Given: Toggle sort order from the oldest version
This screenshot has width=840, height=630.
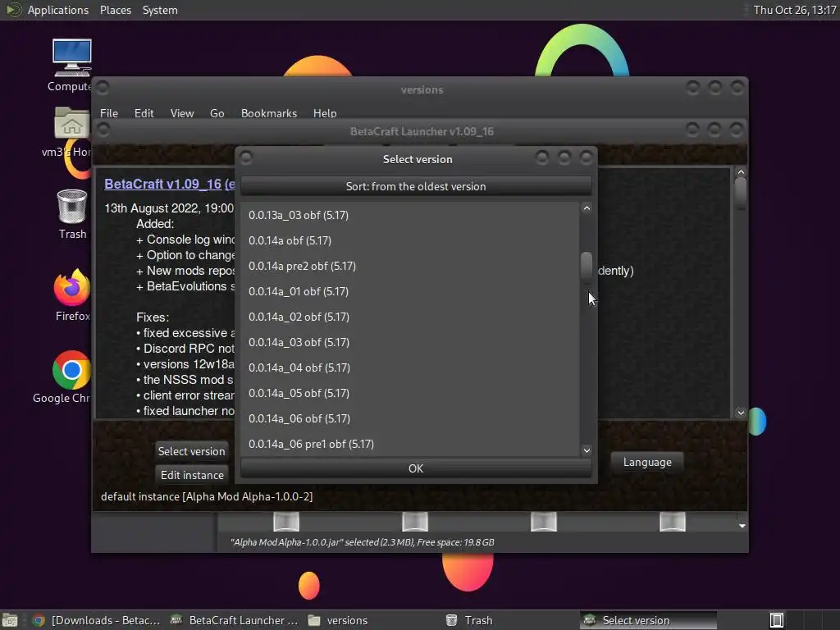Looking at the screenshot, I should [416, 186].
